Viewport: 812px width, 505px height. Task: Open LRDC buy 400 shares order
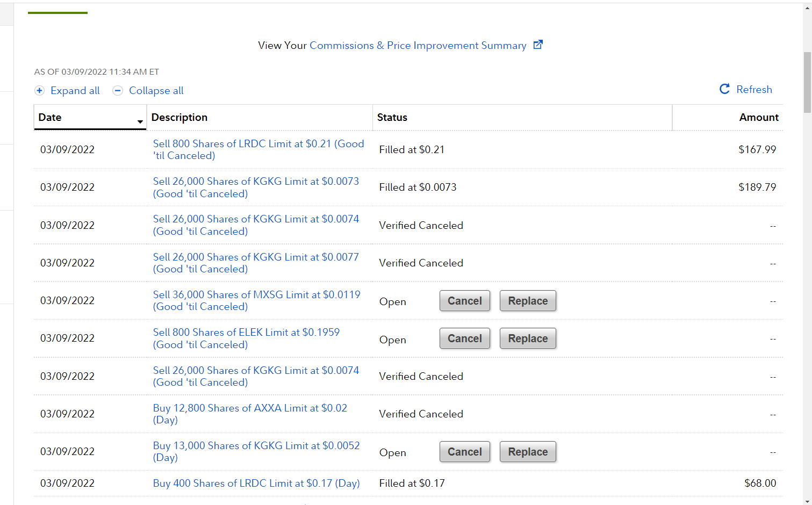(256, 484)
